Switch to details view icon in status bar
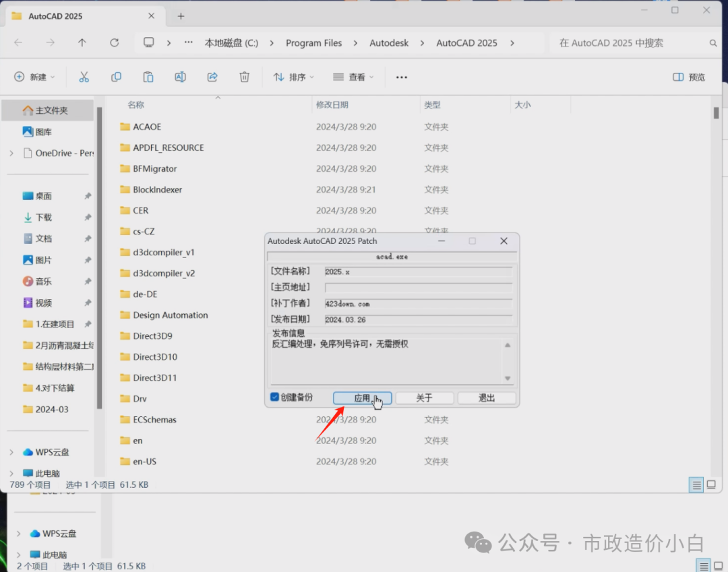The width and height of the screenshot is (728, 572). pyautogui.click(x=696, y=485)
